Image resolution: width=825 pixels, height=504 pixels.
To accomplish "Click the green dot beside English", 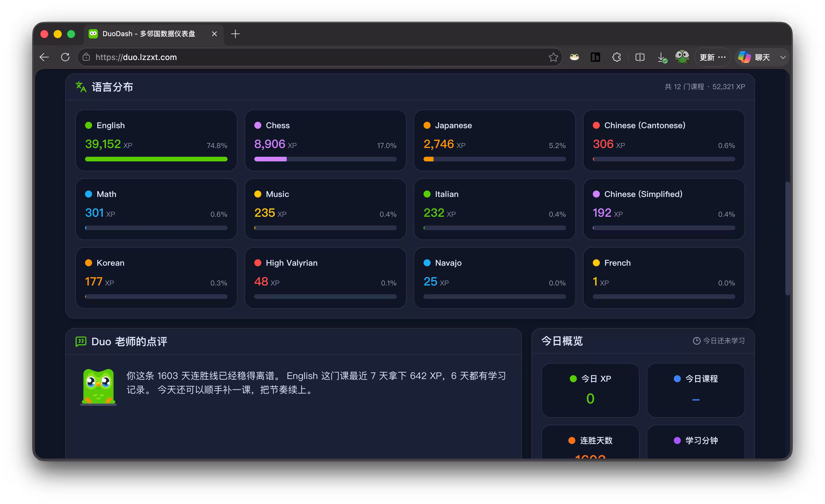I will pos(88,125).
